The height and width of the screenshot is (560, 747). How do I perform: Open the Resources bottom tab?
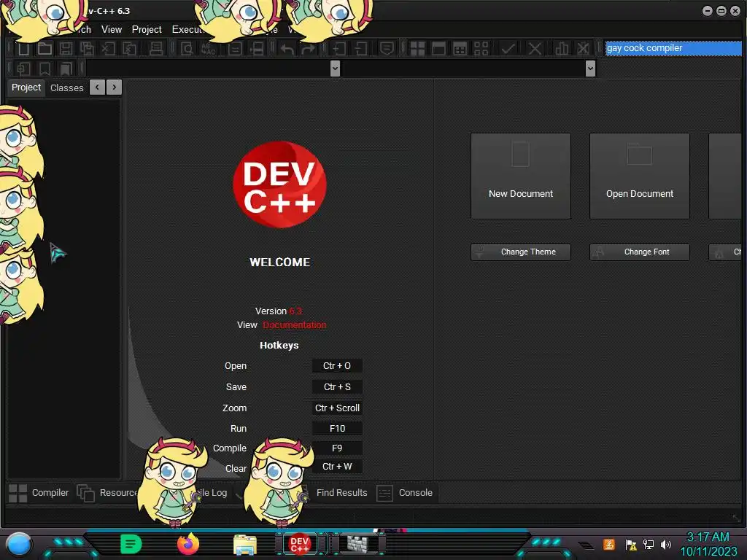coord(107,493)
